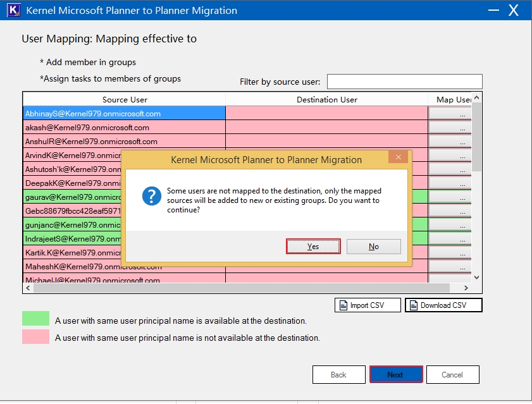532x404 pixels.
Task: Click the document icon in Download CSV
Action: (414, 305)
